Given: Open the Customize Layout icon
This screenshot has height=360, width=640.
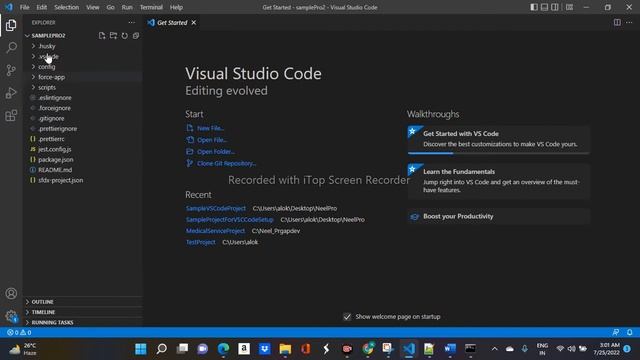Looking at the screenshot, I should (x=569, y=7).
